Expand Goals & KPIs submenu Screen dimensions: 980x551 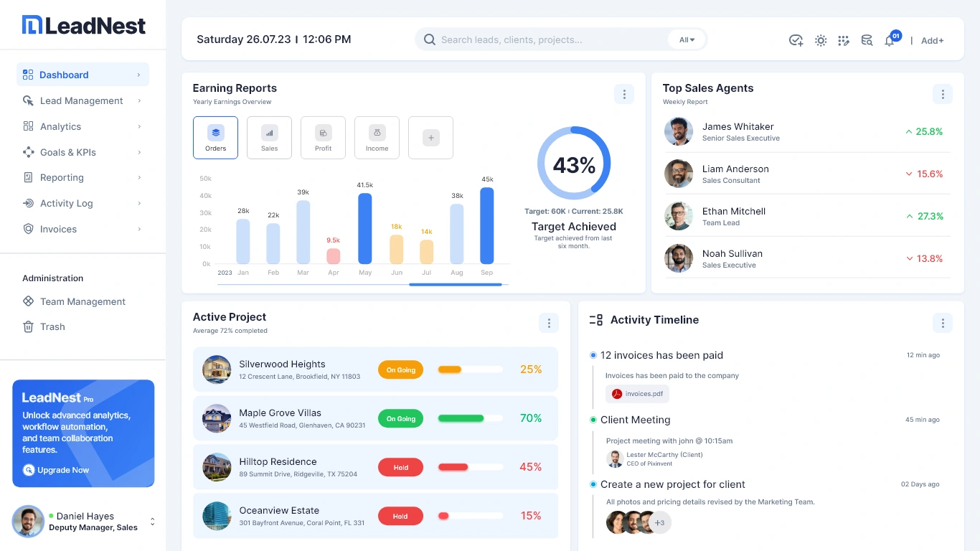[x=138, y=152]
